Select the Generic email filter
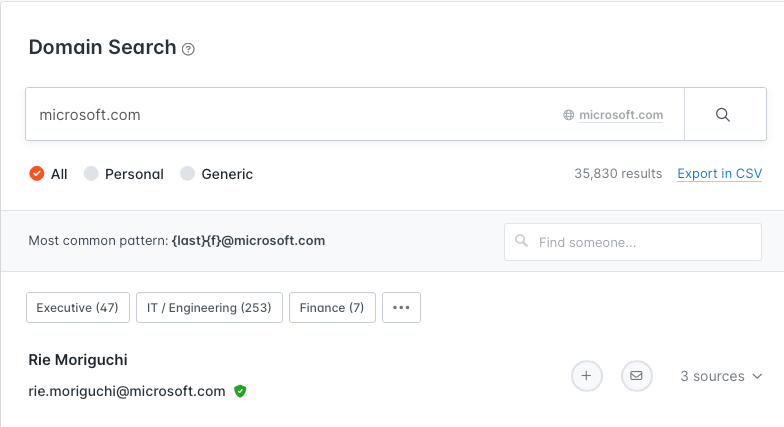The height and width of the screenshot is (427, 784). (187, 174)
